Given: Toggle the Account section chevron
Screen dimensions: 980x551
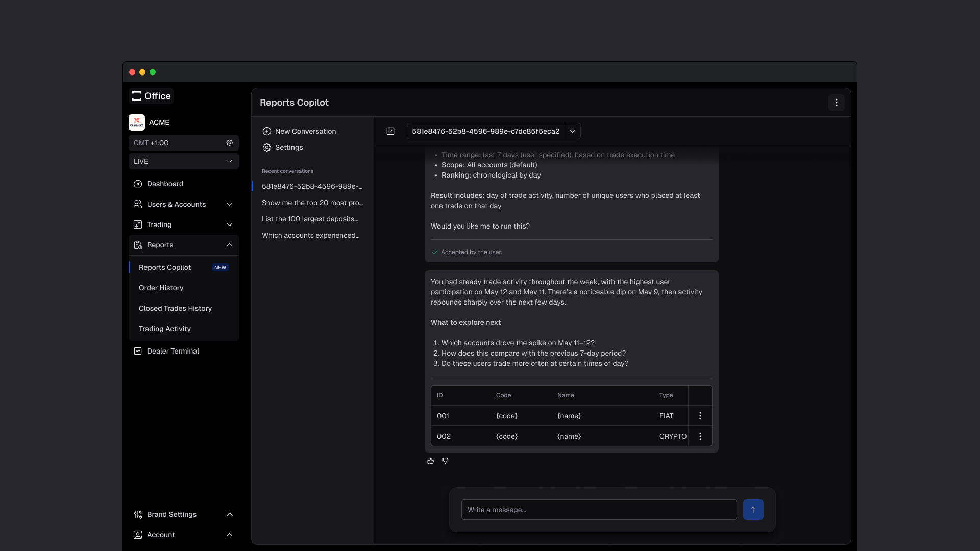Looking at the screenshot, I should point(230,535).
